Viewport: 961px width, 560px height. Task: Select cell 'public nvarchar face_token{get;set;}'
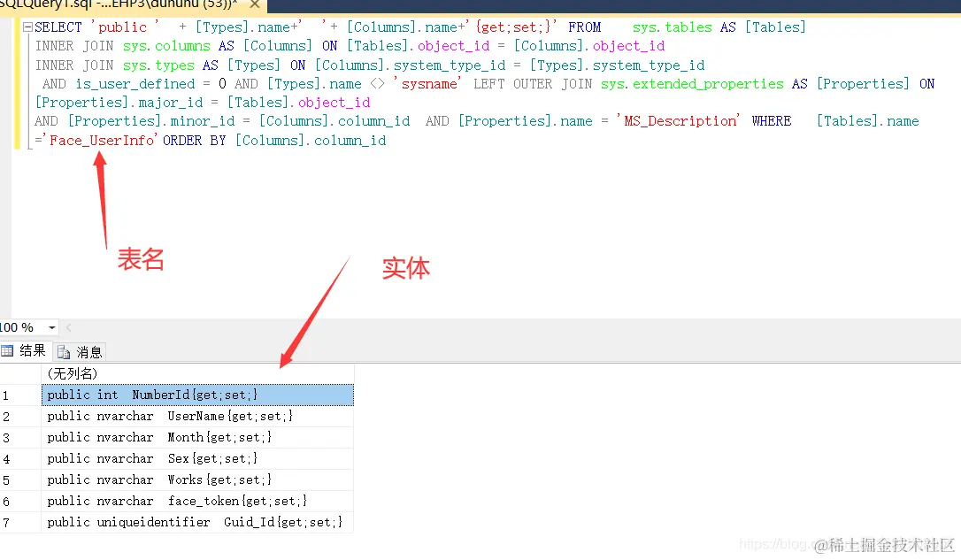point(197,502)
